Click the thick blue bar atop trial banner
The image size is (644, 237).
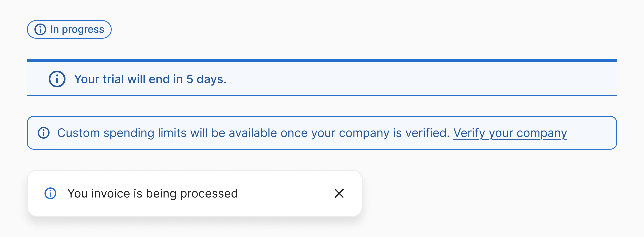pyautogui.click(x=322, y=61)
